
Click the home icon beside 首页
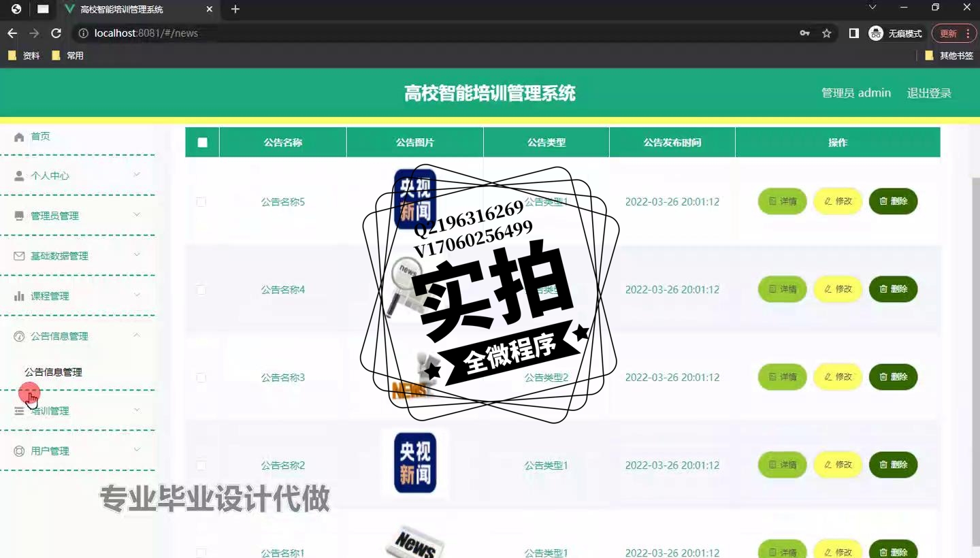click(x=19, y=137)
